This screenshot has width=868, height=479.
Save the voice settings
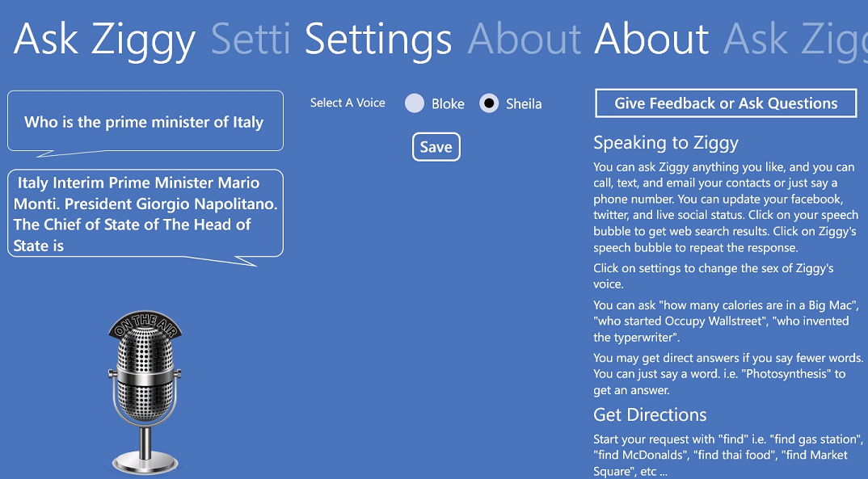(436, 147)
